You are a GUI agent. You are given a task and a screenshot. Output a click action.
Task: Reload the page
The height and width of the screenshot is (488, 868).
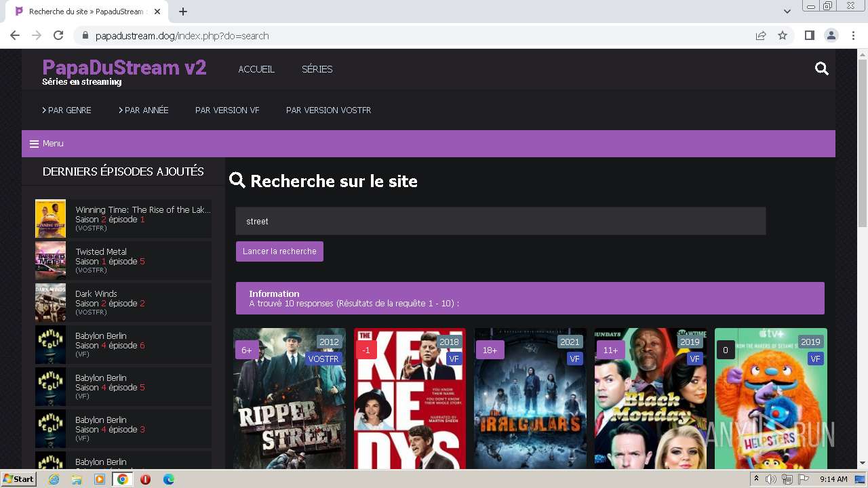coord(58,35)
